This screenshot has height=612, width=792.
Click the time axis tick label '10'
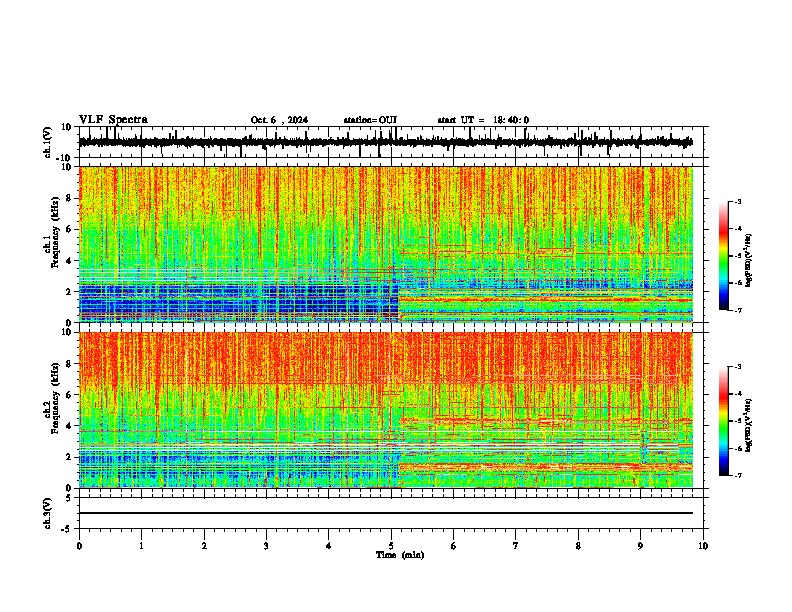703,546
